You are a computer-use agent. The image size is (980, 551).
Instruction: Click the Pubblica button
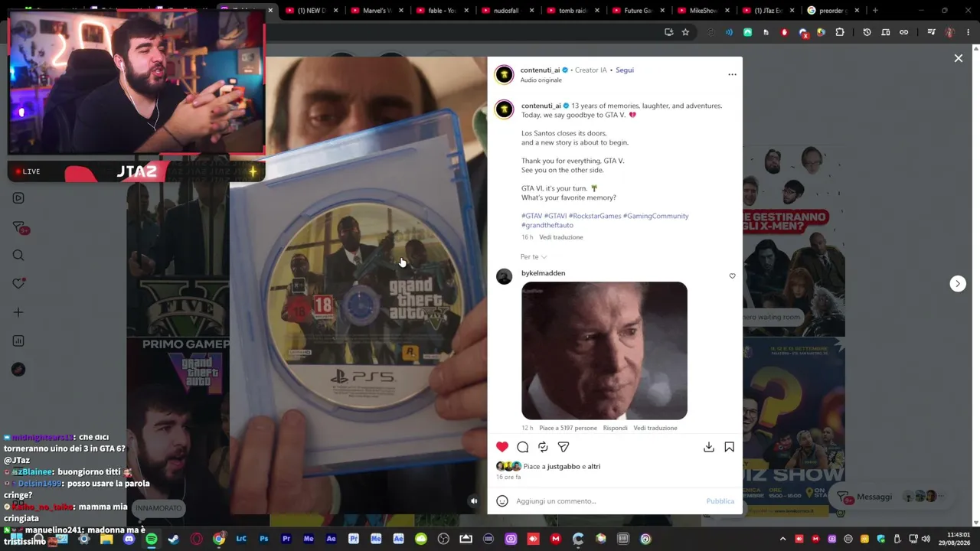720,501
